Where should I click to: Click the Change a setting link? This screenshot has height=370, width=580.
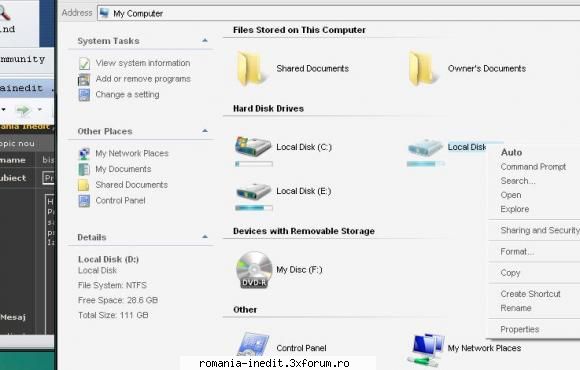pyautogui.click(x=127, y=94)
